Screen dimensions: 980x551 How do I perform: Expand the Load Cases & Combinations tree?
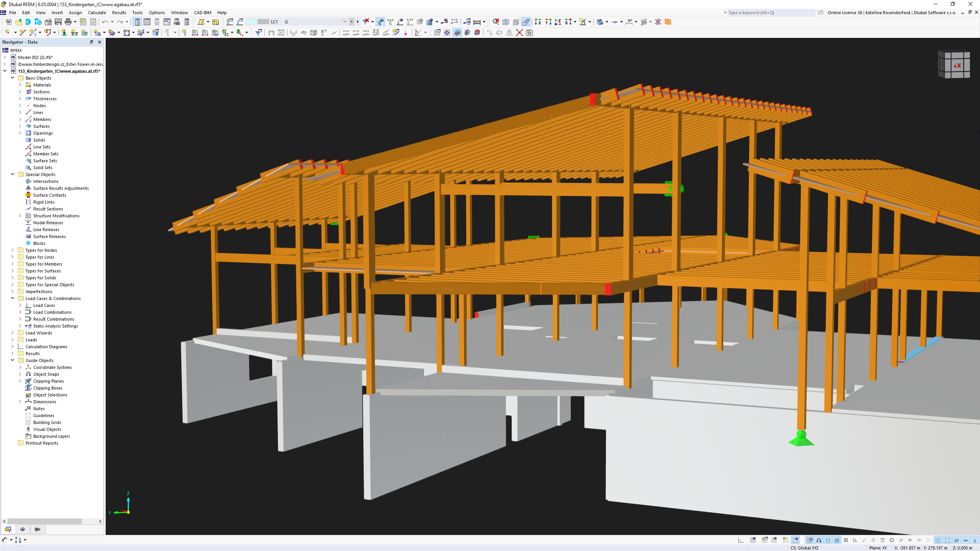11,298
